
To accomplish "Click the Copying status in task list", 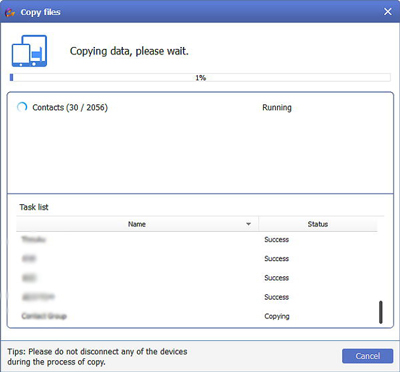I will pyautogui.click(x=277, y=316).
